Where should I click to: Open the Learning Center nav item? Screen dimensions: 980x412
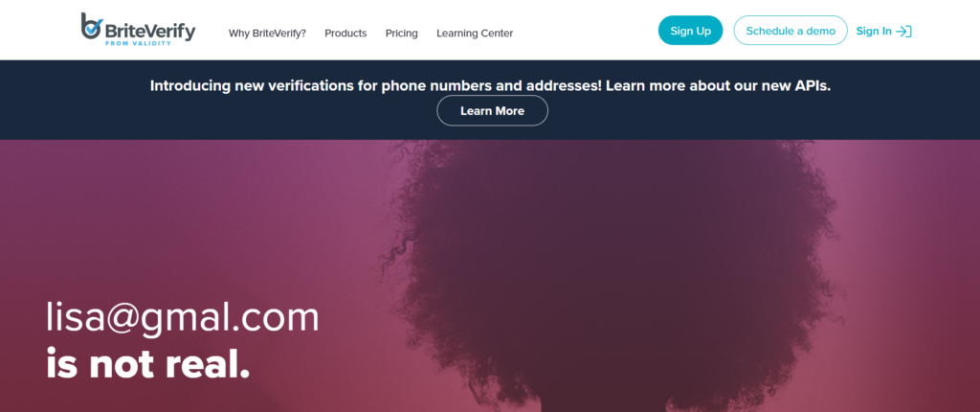click(475, 34)
